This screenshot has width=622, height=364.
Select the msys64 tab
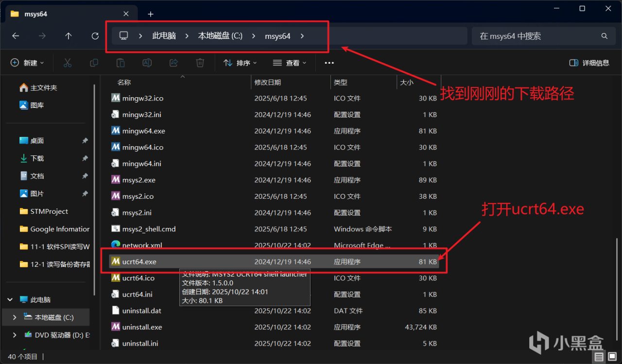tap(71, 14)
